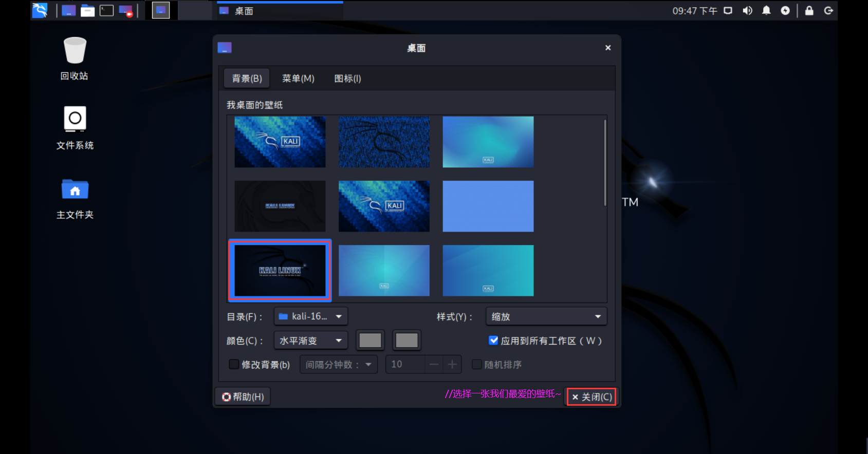Launch the terminal emulator from the panel
This screenshot has height=454, width=868.
pyautogui.click(x=106, y=10)
